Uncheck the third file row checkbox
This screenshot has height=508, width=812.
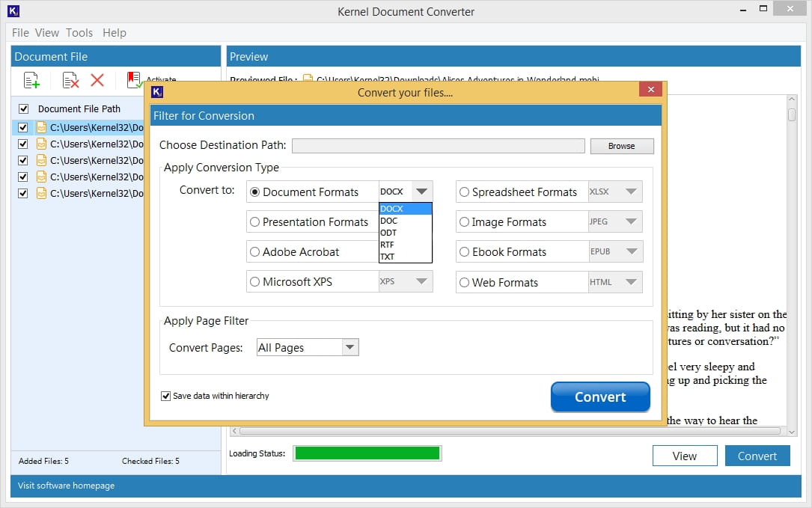tap(22, 161)
